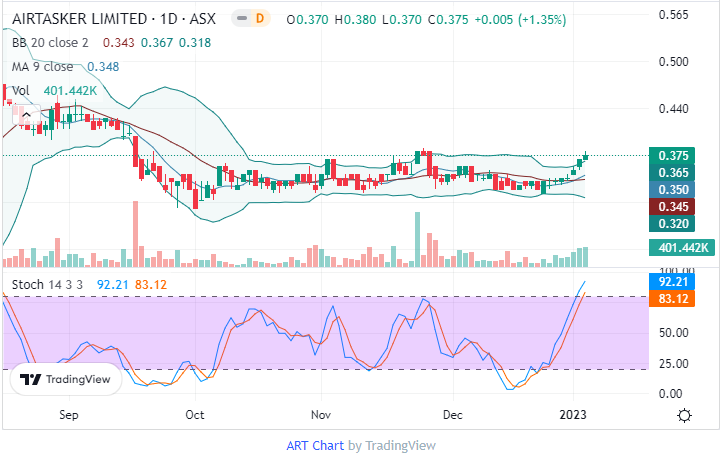Click the TradingView logo on the chart
The image size is (726, 458).
[66, 380]
